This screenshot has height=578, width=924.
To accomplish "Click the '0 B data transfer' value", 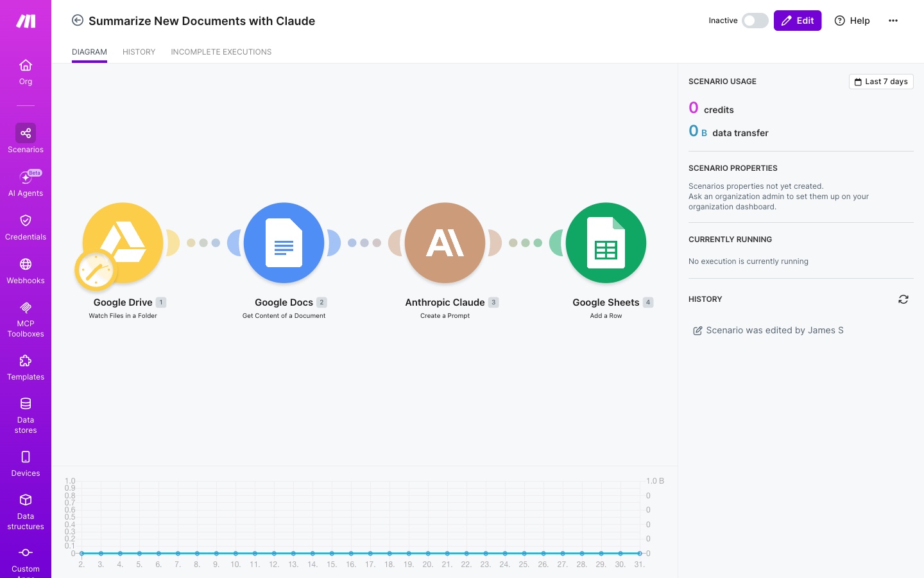I will (x=728, y=132).
